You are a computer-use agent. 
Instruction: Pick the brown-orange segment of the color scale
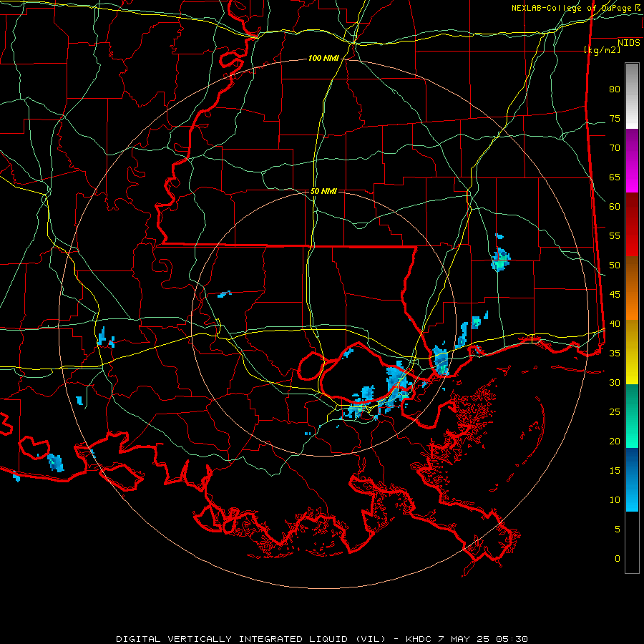pos(632,288)
